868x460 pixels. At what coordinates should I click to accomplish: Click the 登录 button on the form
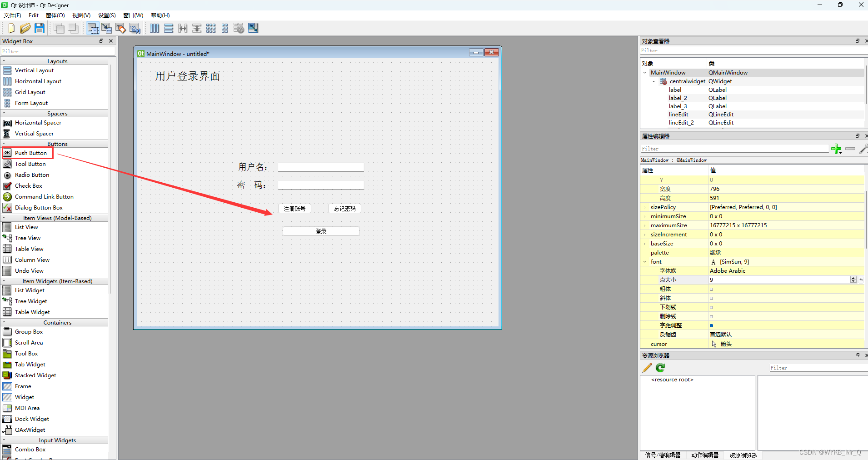pyautogui.click(x=321, y=231)
